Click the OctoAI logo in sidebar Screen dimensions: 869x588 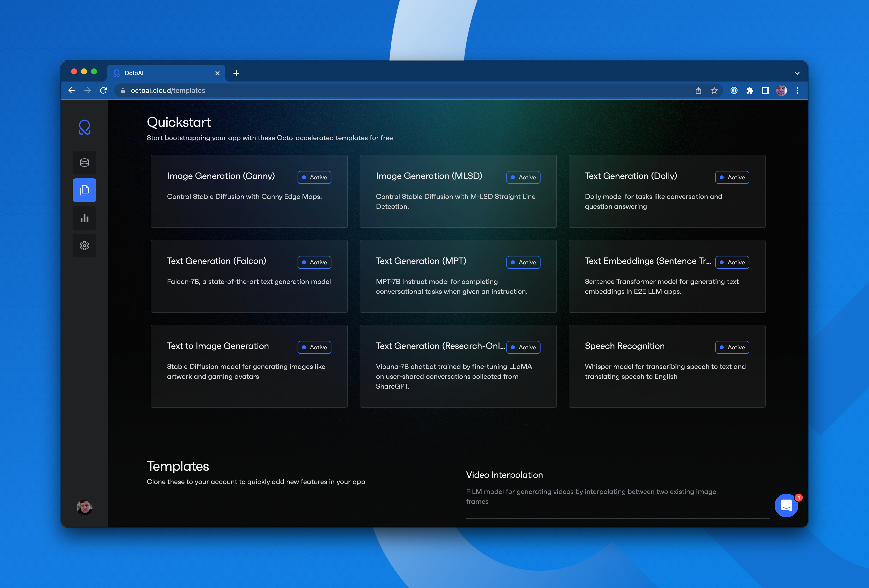(85, 127)
